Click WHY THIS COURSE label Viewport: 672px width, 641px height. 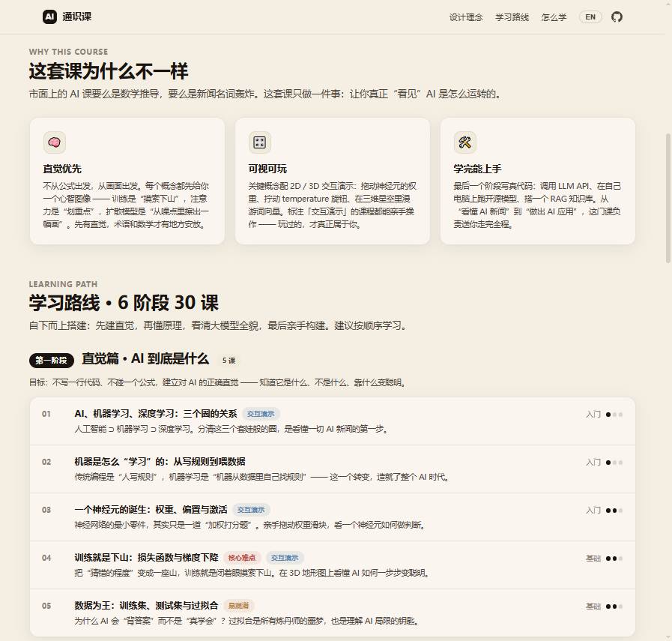[69, 52]
